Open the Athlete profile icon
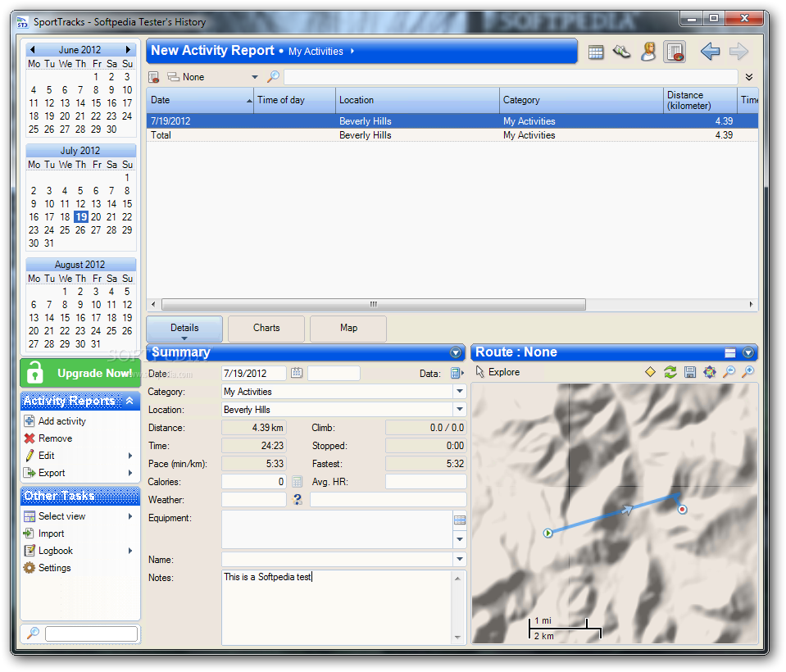786x672 pixels. coord(648,52)
